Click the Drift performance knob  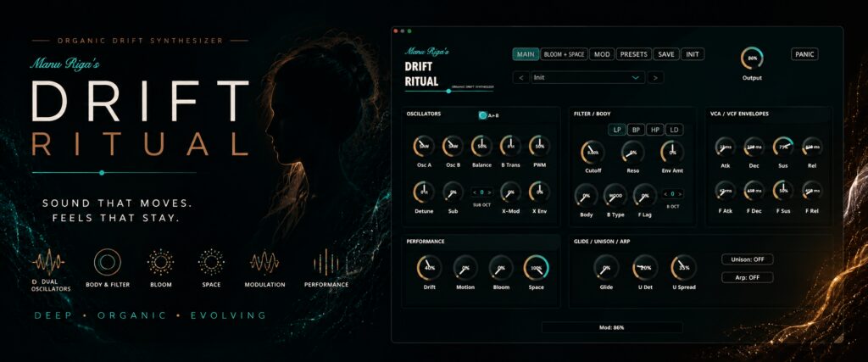click(x=430, y=268)
